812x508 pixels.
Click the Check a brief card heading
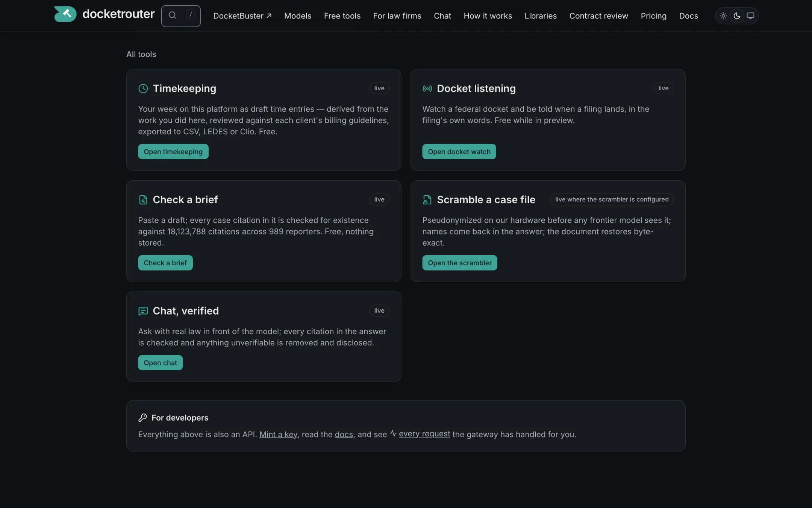(x=185, y=200)
